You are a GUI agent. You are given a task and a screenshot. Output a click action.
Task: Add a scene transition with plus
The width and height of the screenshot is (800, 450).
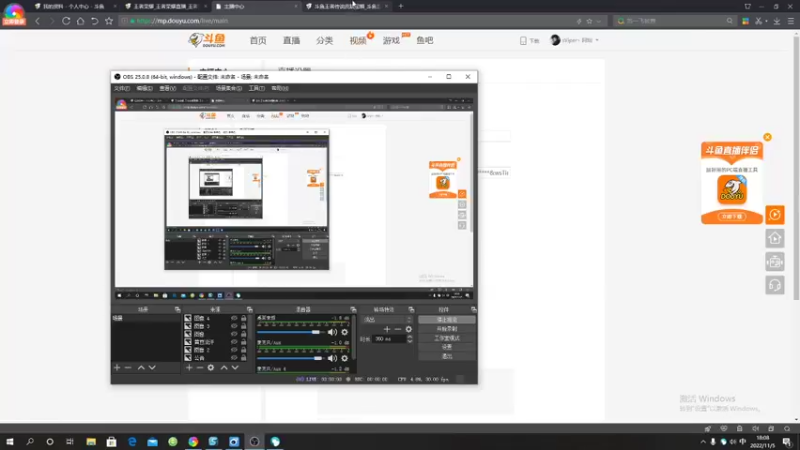[387, 329]
